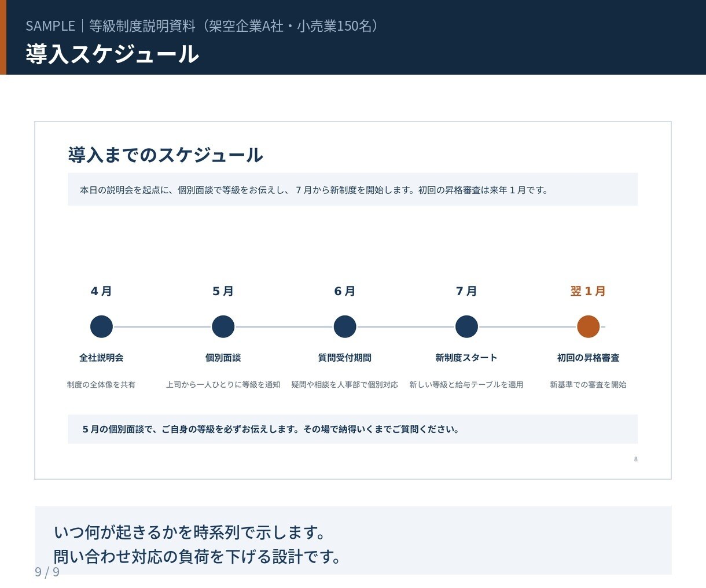The image size is (706, 588).
Task: Click the 6月 timeline circle marker
Action: click(345, 326)
